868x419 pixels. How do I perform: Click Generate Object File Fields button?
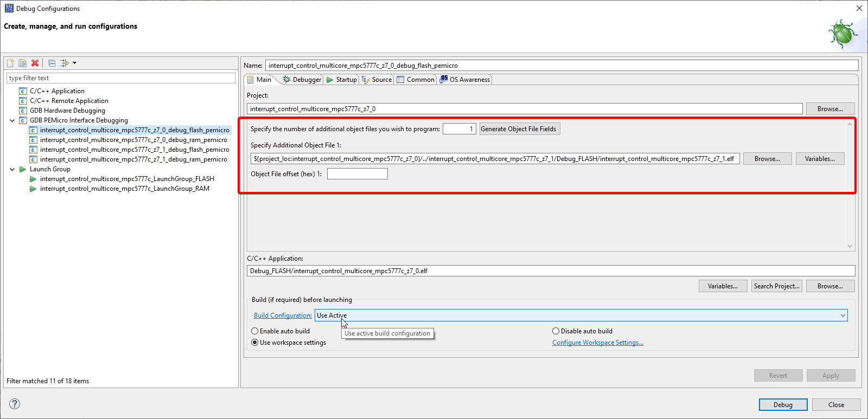(x=519, y=129)
